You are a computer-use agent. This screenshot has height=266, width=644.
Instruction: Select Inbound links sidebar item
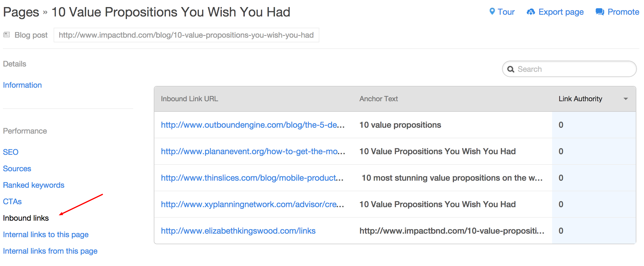26,218
